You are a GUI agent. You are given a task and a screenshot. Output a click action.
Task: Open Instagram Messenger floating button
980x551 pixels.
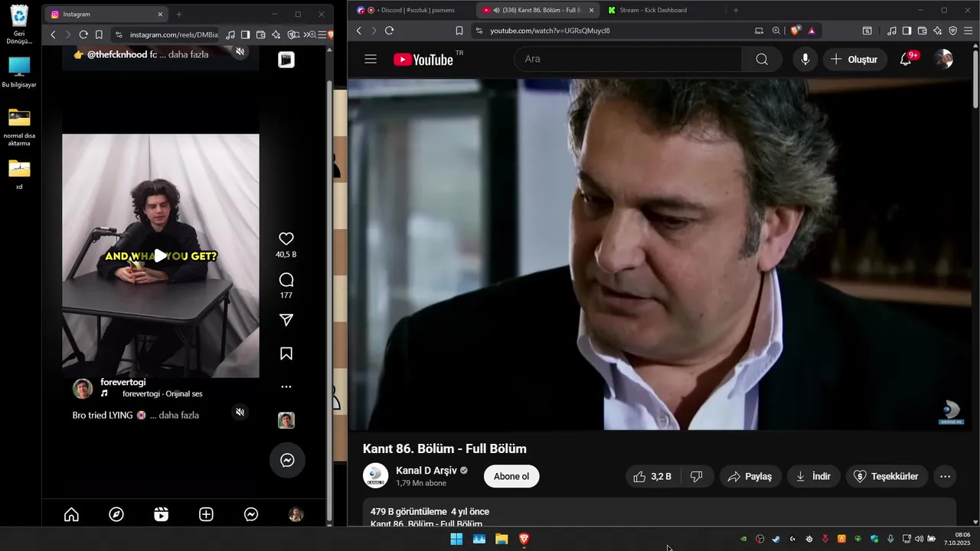[x=287, y=460]
